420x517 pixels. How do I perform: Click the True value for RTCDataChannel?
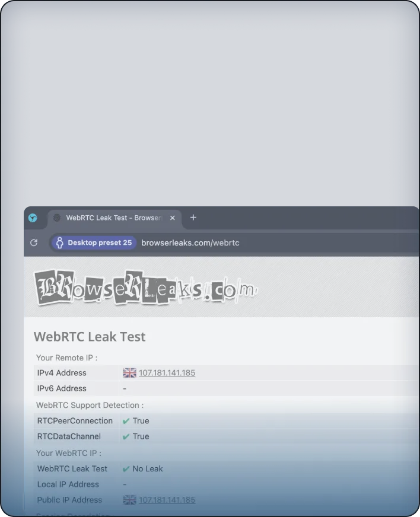click(141, 436)
